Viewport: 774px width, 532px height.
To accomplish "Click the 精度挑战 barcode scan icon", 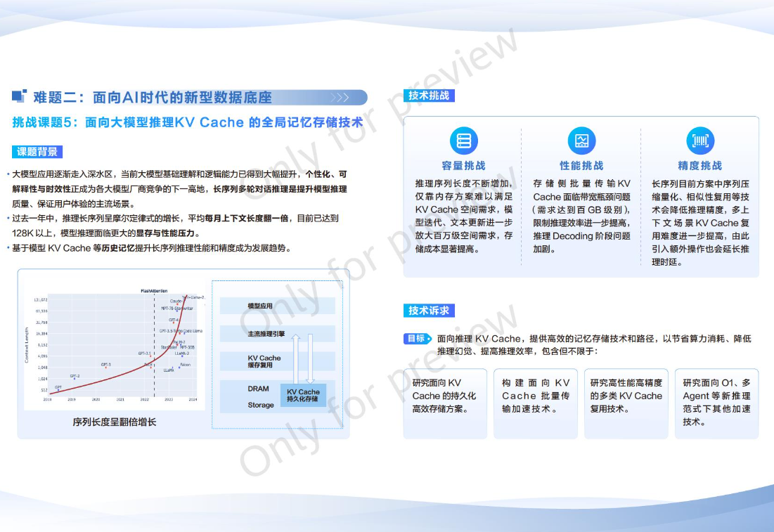I will pos(699,141).
